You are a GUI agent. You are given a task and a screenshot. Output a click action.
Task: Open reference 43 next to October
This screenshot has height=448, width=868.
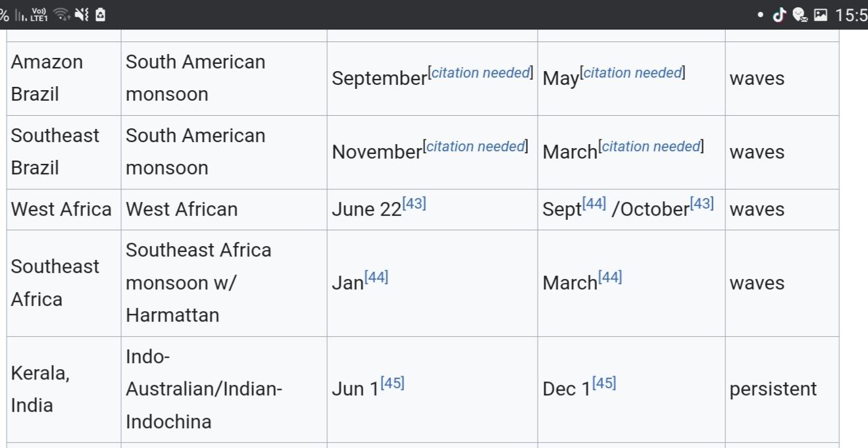pos(702,204)
